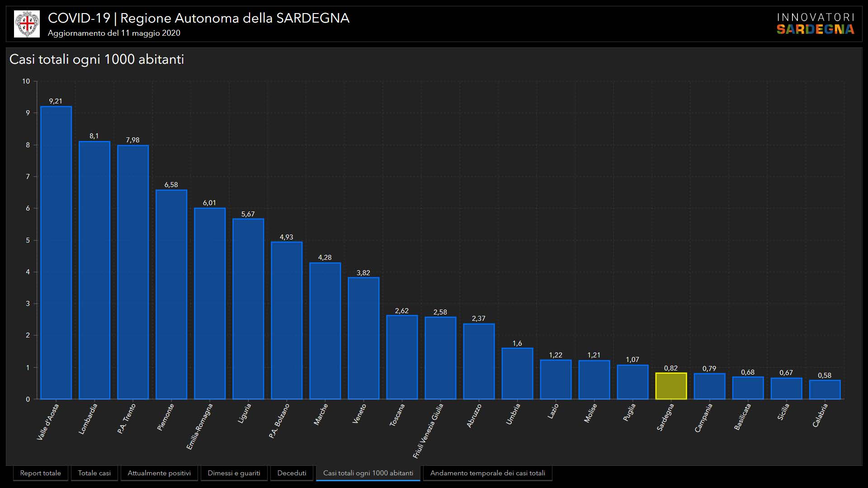Click the COVID-19 Regione Autonoma della SARDEGNA title
868x488 pixels.
(198, 18)
